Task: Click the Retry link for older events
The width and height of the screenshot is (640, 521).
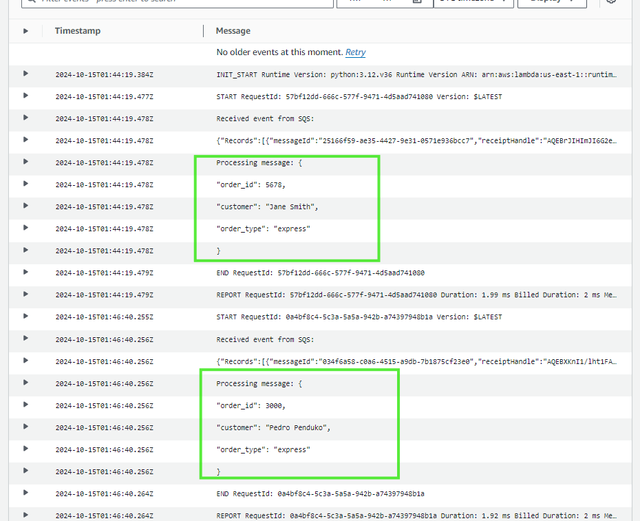Action: [355, 52]
